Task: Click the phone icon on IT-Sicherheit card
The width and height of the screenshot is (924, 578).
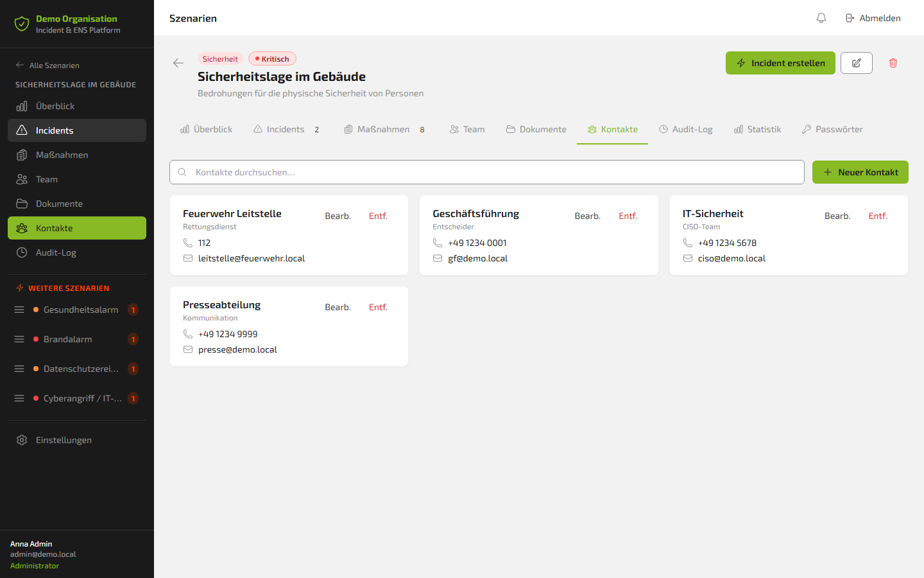Action: click(x=688, y=243)
